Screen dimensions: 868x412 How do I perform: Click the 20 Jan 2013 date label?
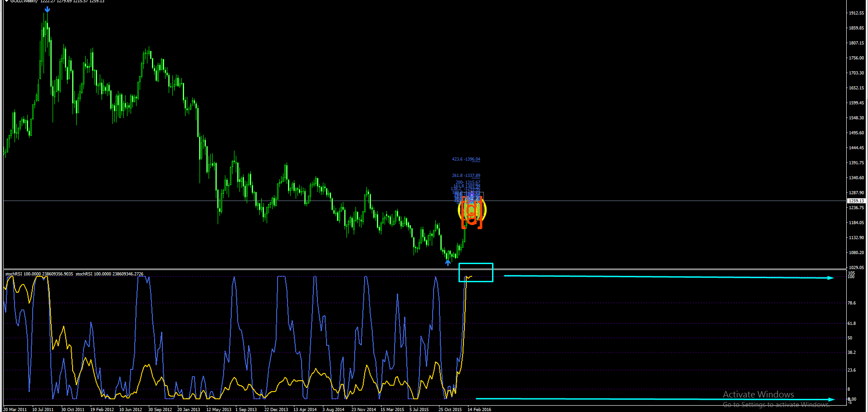click(x=189, y=409)
